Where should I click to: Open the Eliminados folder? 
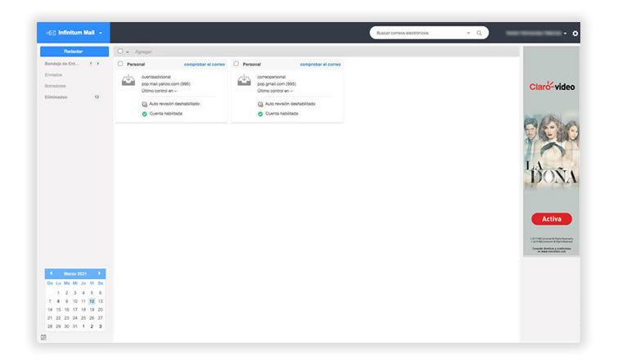56,97
